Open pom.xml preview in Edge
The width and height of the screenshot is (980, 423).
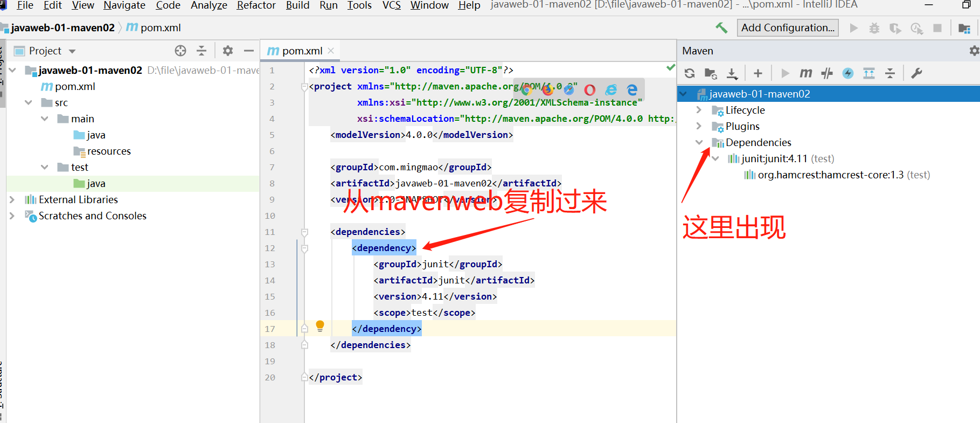tap(632, 89)
